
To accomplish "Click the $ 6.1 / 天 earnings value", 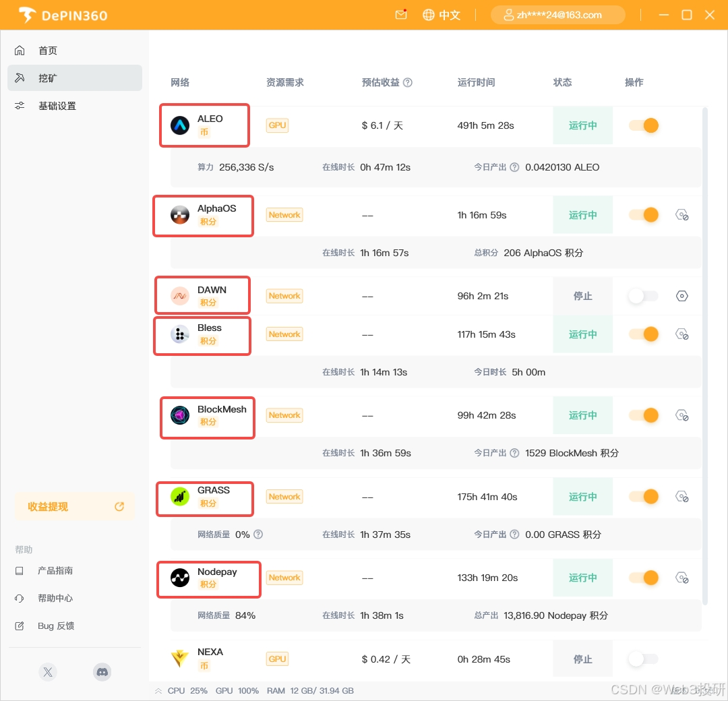I will pos(383,125).
